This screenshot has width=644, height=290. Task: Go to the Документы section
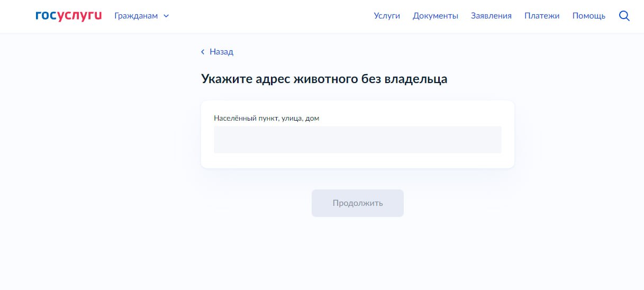click(435, 16)
